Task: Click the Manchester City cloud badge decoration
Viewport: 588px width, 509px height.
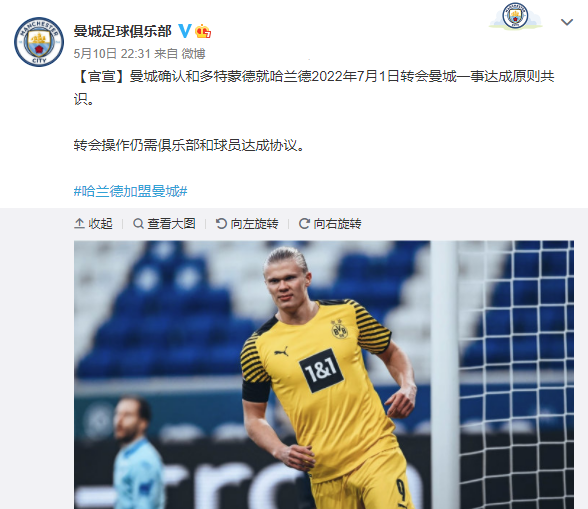Action: click(515, 16)
